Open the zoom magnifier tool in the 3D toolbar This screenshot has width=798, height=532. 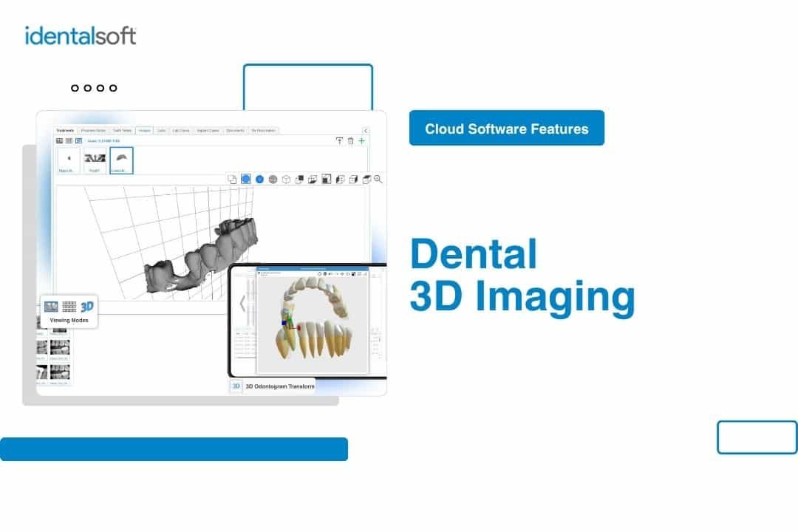(378, 179)
